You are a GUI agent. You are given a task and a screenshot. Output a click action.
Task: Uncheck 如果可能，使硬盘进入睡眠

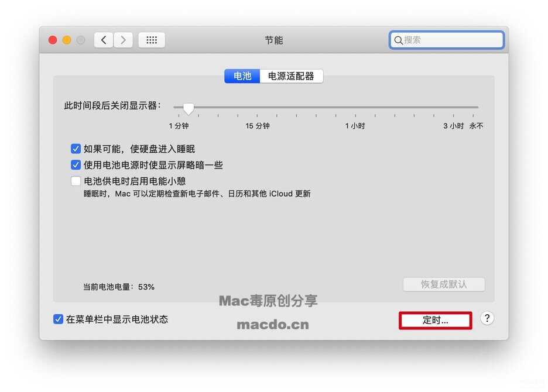[x=76, y=149]
